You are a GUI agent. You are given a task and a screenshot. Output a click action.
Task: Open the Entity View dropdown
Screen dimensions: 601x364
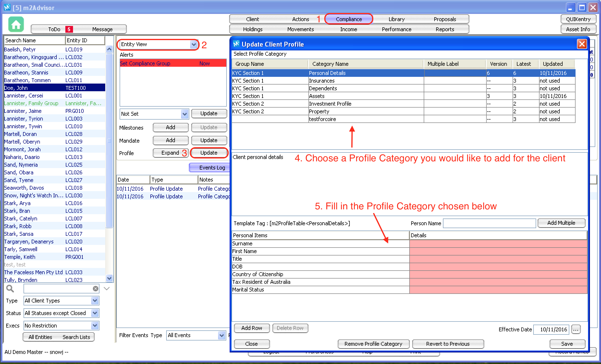194,44
